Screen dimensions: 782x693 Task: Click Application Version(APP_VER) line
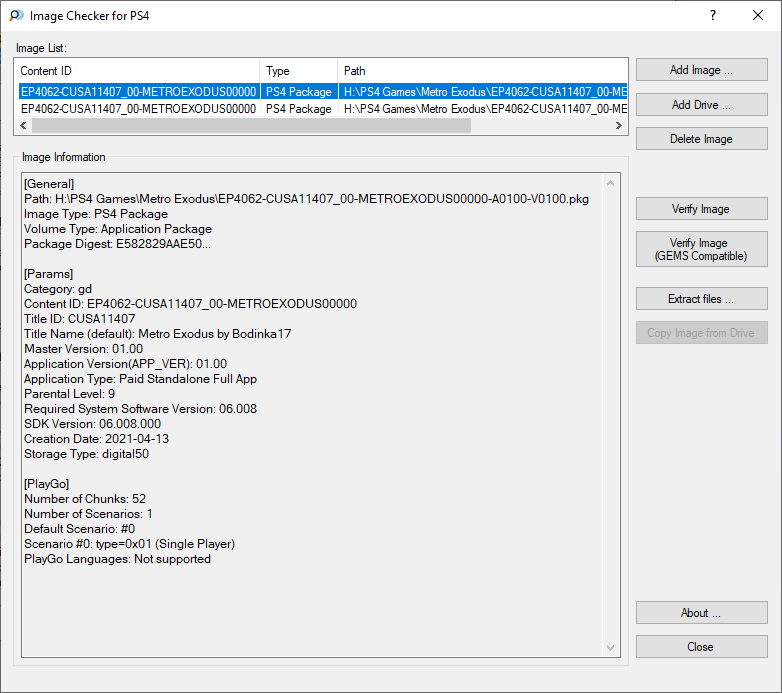[x=125, y=363]
